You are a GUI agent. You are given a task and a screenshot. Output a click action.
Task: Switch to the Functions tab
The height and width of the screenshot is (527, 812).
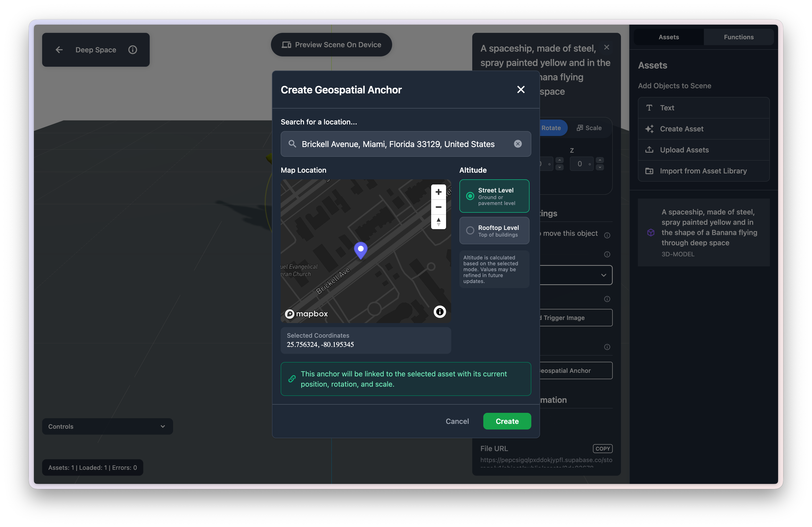(739, 37)
